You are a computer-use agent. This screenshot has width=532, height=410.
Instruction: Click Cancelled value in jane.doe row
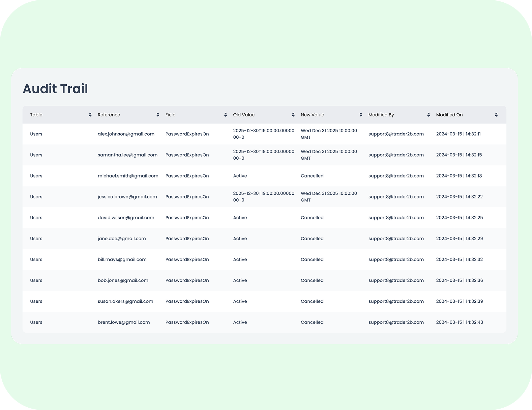click(312, 239)
